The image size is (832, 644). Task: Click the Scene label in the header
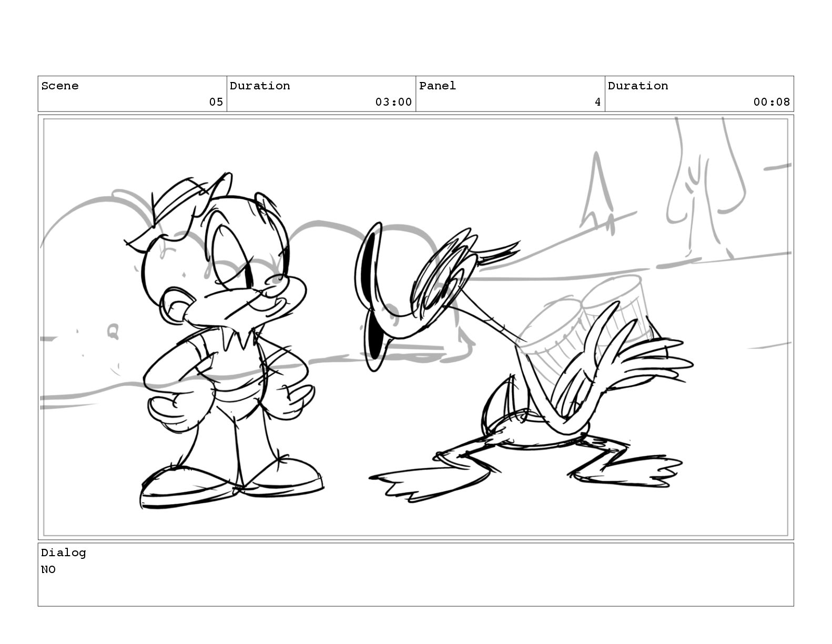pos(60,86)
